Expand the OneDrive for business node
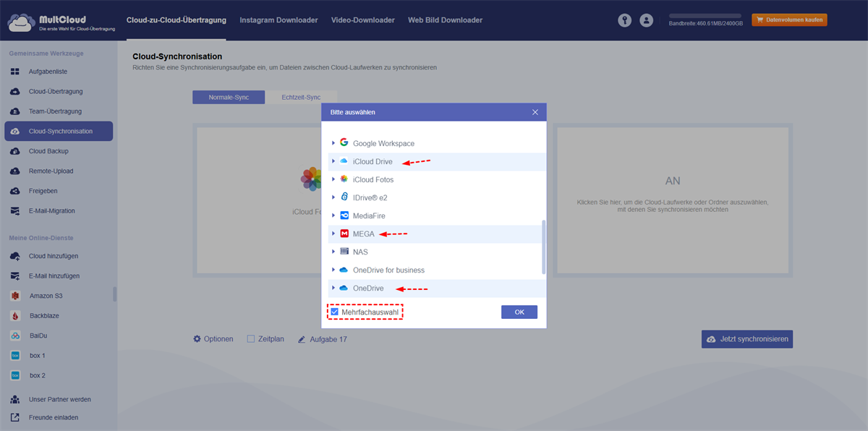This screenshot has width=868, height=431. point(333,270)
